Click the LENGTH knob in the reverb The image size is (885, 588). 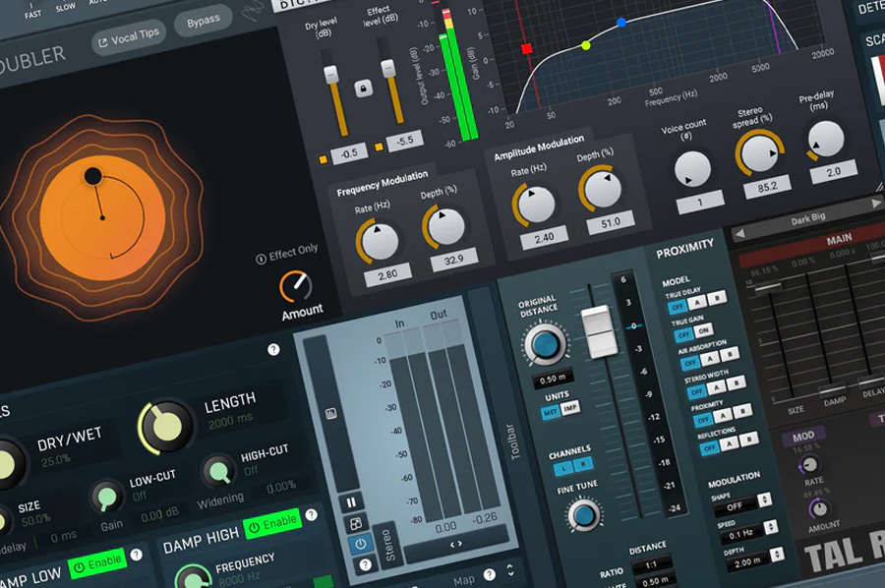point(165,427)
